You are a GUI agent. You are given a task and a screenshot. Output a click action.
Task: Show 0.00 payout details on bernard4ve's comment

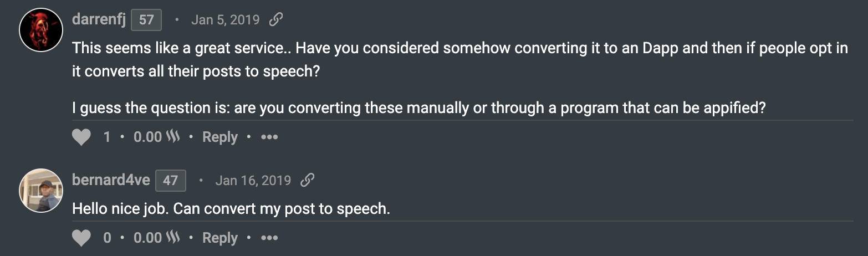[147, 238]
